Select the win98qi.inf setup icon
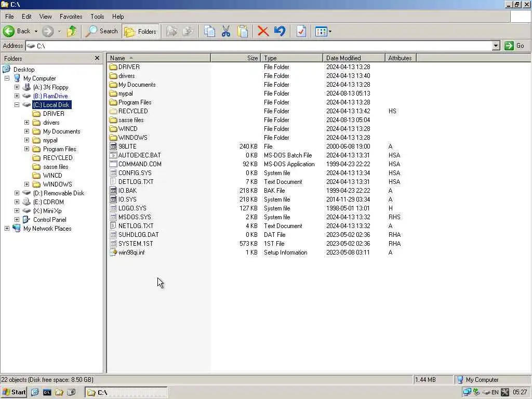The image size is (532, 399). pos(113,252)
